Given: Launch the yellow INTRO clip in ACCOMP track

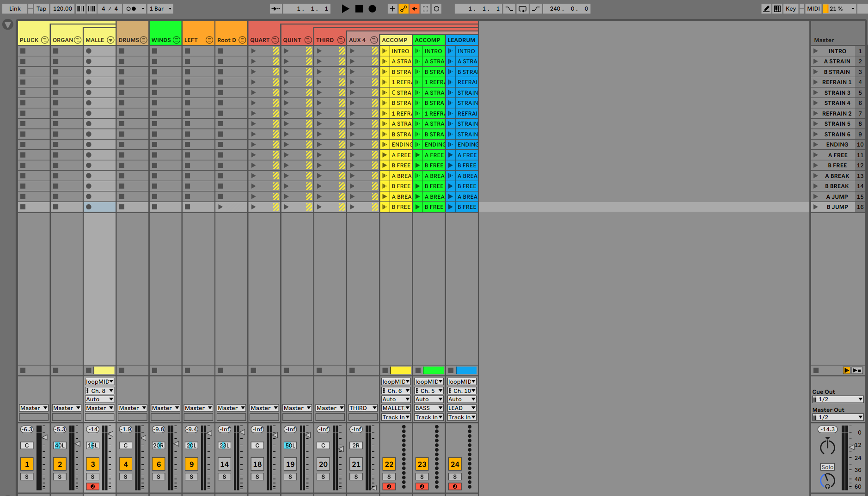Looking at the screenshot, I should pyautogui.click(x=385, y=51).
